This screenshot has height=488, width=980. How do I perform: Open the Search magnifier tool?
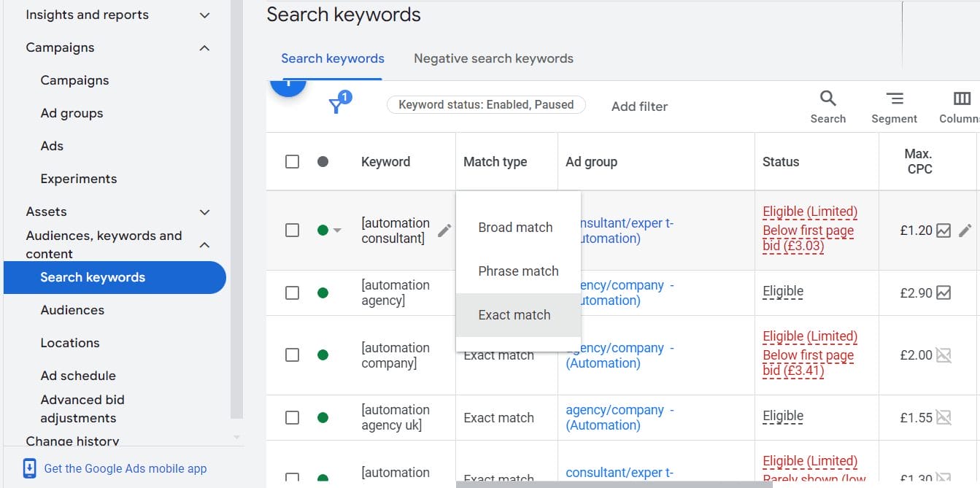[x=827, y=98]
